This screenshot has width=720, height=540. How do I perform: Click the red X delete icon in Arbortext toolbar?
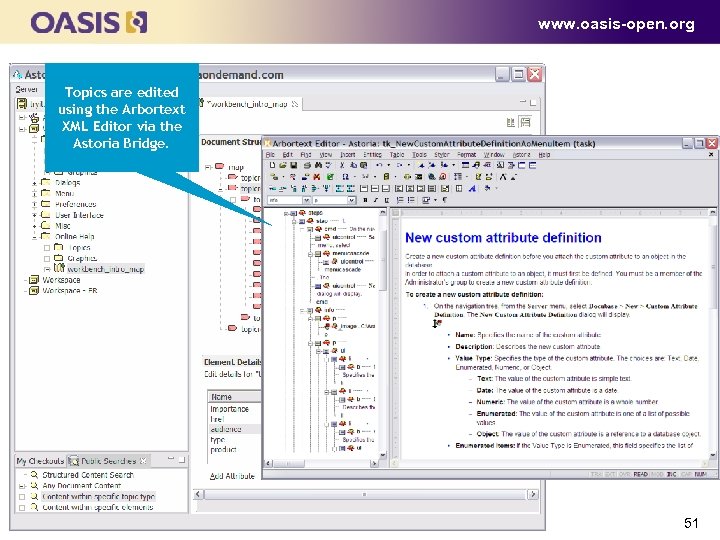(x=317, y=177)
